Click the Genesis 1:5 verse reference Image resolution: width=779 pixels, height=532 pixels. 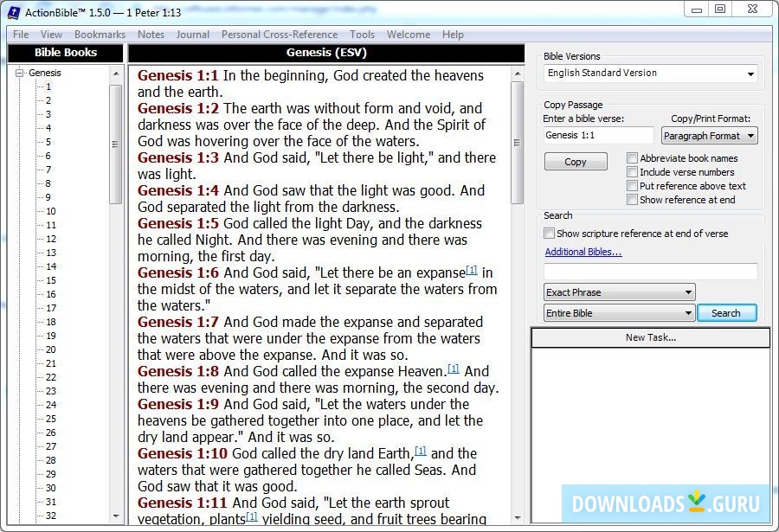(177, 223)
